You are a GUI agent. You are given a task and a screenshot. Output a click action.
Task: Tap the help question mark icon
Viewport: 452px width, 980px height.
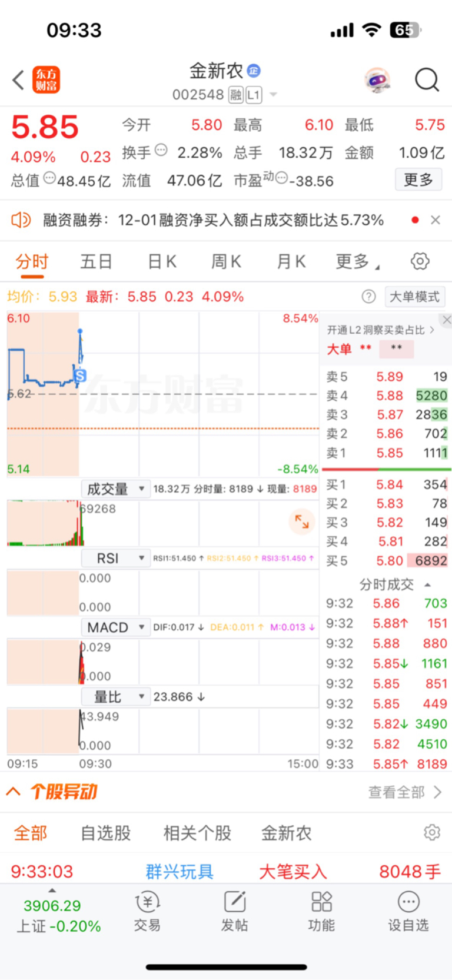tap(368, 297)
